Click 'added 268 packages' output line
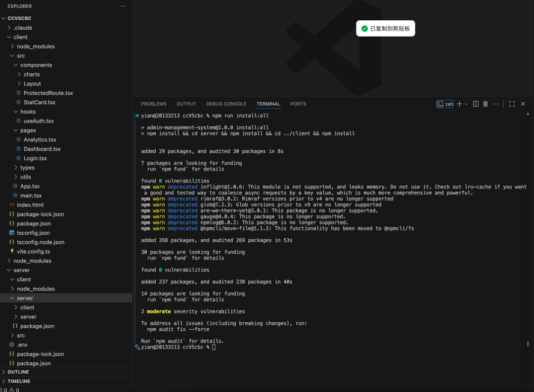The image size is (534, 392). tap(217, 240)
